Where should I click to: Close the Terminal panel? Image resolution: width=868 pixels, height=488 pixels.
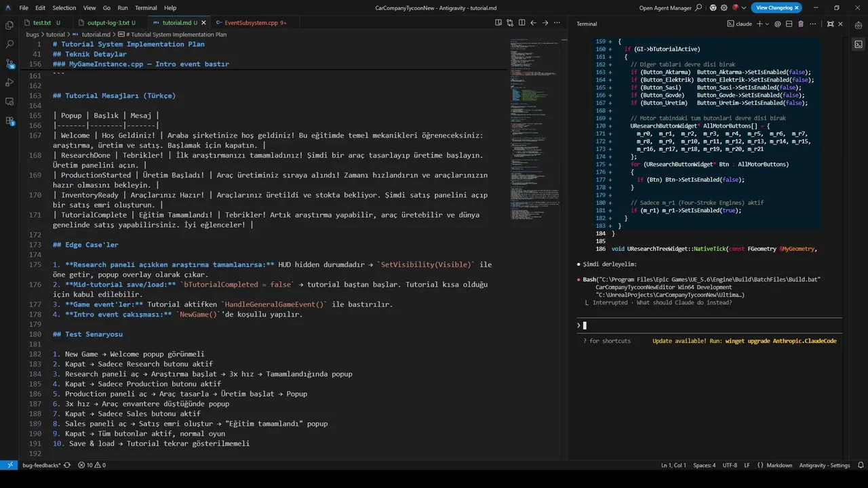coord(842,24)
